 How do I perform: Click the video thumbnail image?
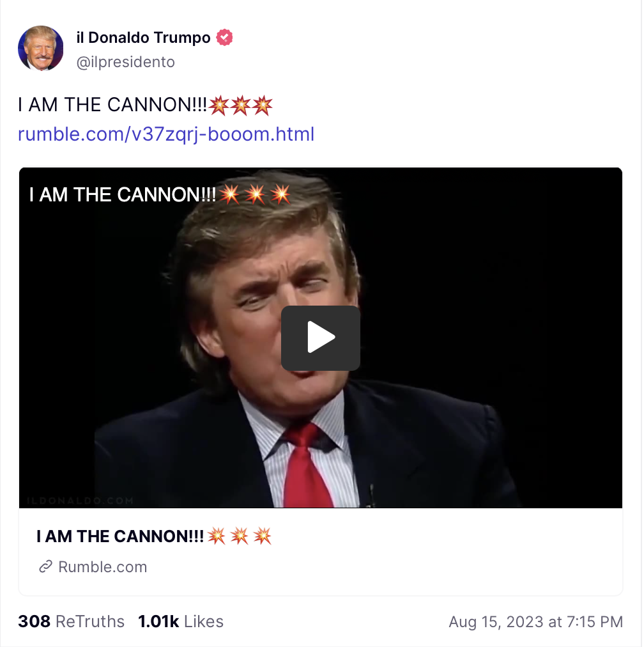tap(320, 338)
